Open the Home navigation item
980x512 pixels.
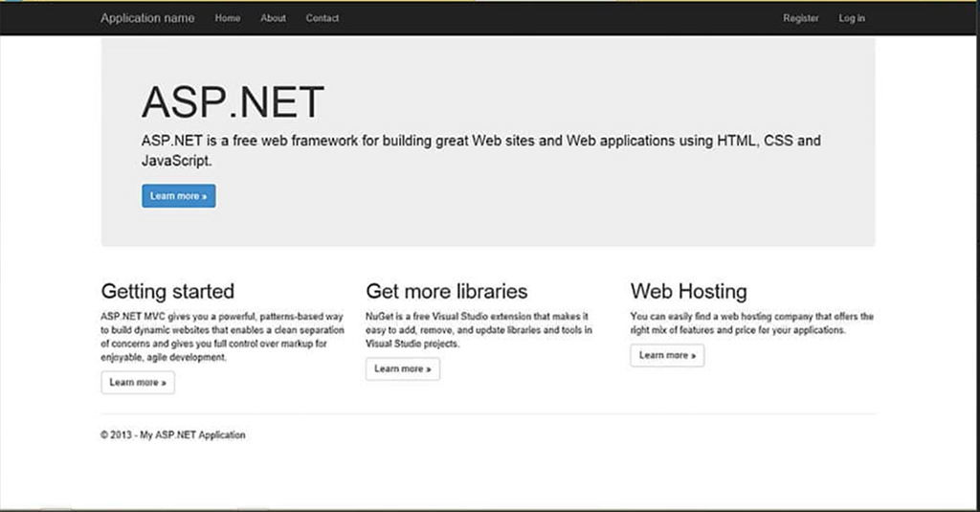228,18
